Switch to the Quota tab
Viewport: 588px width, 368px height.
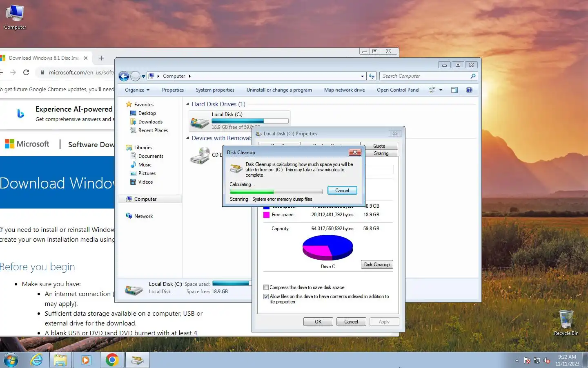(x=379, y=146)
